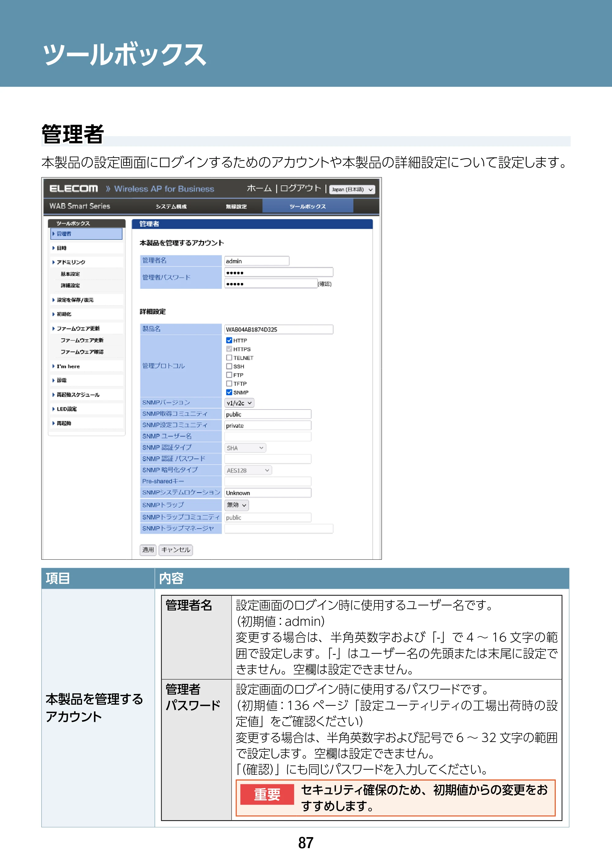The width and height of the screenshot is (612, 868).
Task: Switch to the システム構成 tab
Action: coord(171,206)
